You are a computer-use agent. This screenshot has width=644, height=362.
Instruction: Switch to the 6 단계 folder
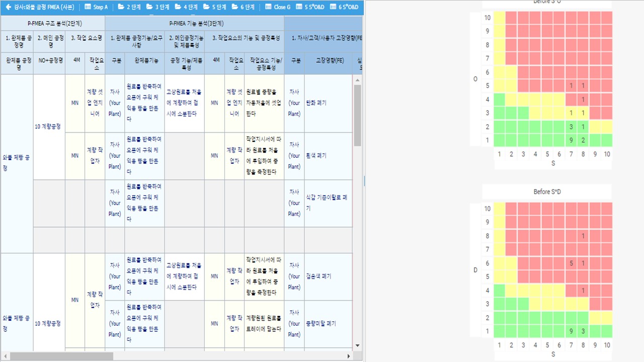(243, 7)
